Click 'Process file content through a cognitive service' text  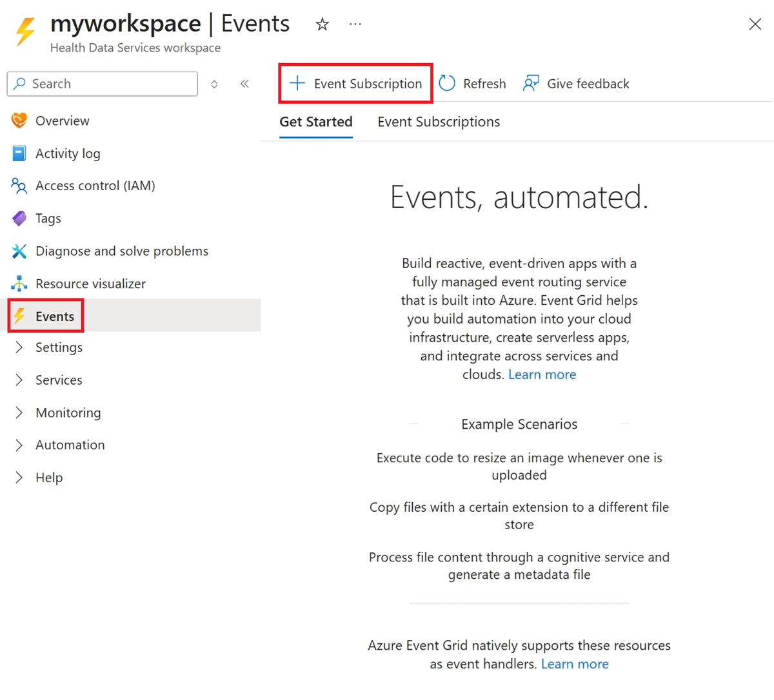pos(519,565)
